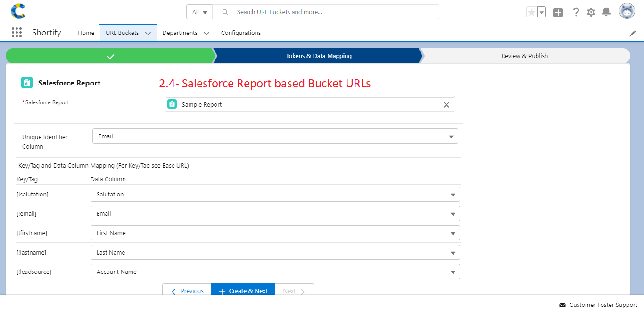Image resolution: width=644 pixels, height=314 pixels.
Task: Go back using the Previous button
Action: [187, 291]
